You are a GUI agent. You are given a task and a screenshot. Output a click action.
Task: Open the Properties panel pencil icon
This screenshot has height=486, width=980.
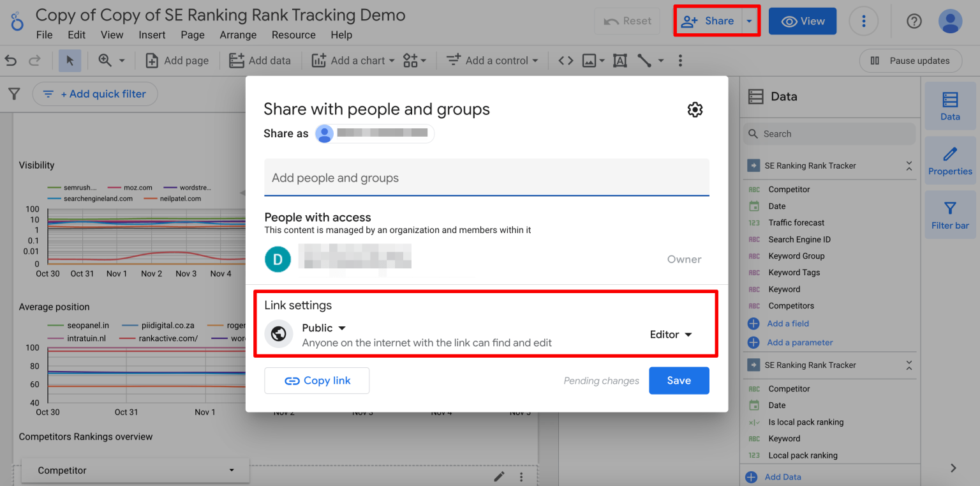(x=950, y=160)
